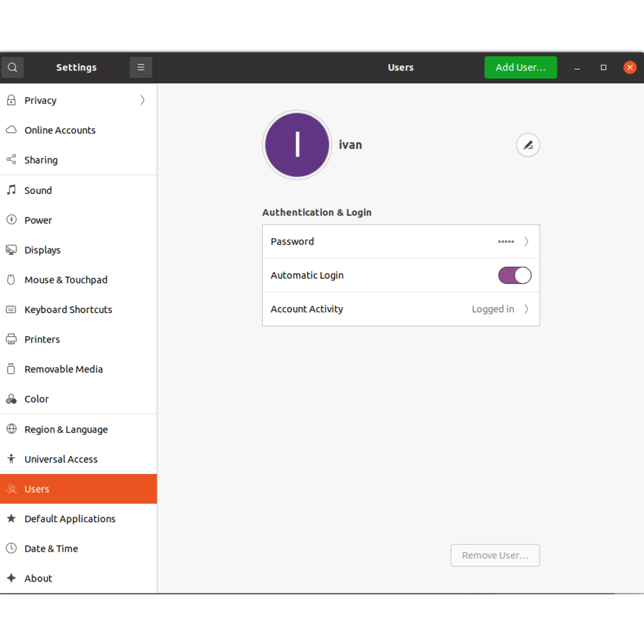
Task: Toggle the Automatic Login switch
Action: click(515, 276)
